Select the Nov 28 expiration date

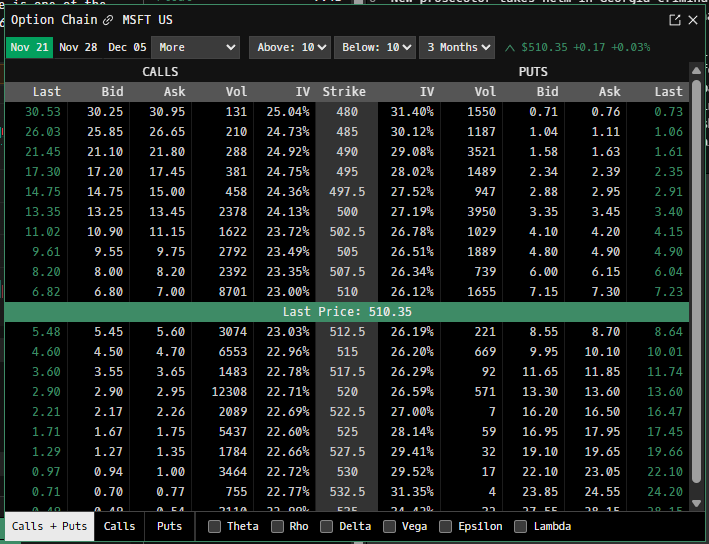[x=78, y=47]
